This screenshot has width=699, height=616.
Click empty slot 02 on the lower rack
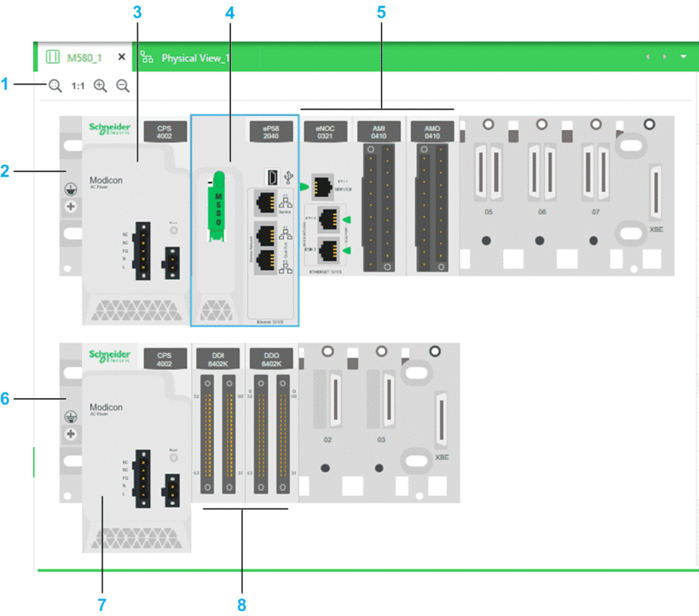pyautogui.click(x=328, y=399)
